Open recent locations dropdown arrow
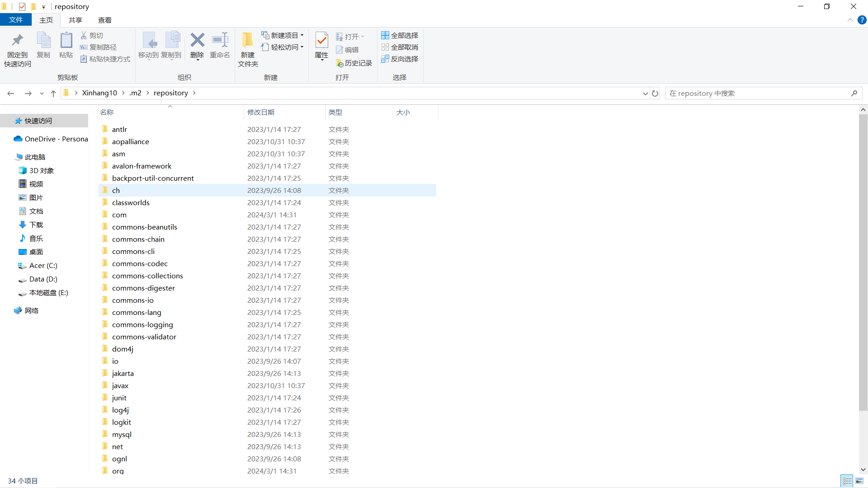This screenshot has height=488, width=868. 42,94
